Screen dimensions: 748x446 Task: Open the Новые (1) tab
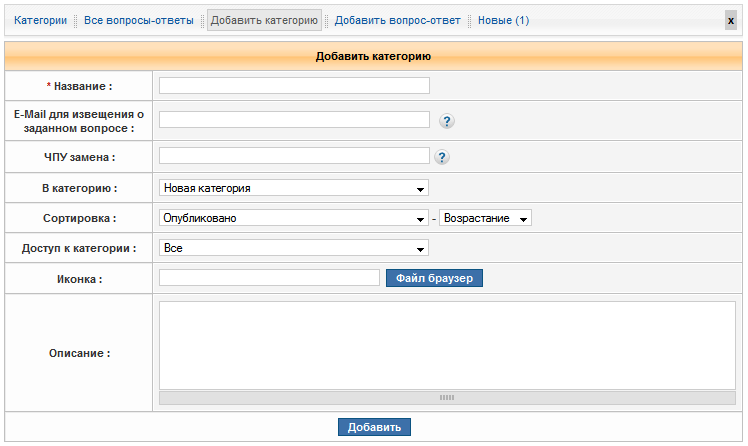point(503,20)
